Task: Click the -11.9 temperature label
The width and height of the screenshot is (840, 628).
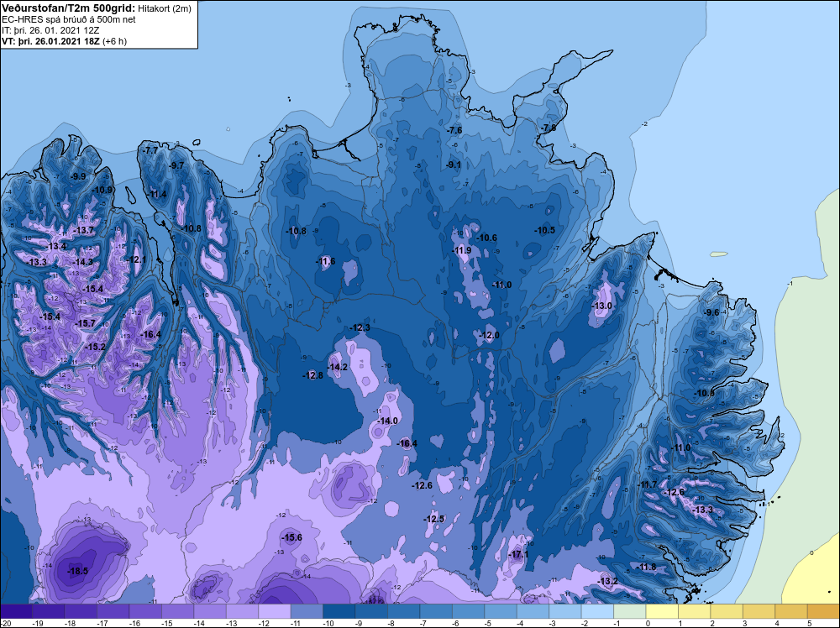Action: pyautogui.click(x=461, y=250)
